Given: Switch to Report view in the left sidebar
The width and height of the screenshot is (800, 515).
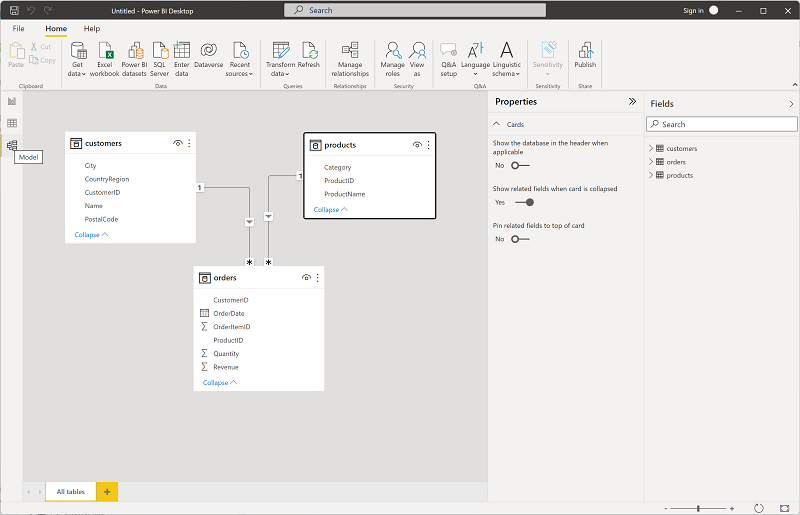Looking at the screenshot, I should click(x=12, y=101).
